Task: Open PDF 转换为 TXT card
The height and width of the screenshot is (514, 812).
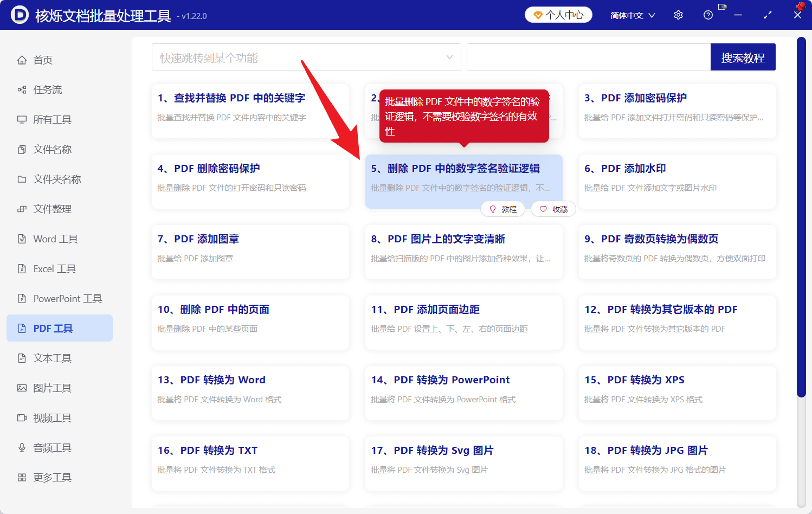Action: [250, 464]
